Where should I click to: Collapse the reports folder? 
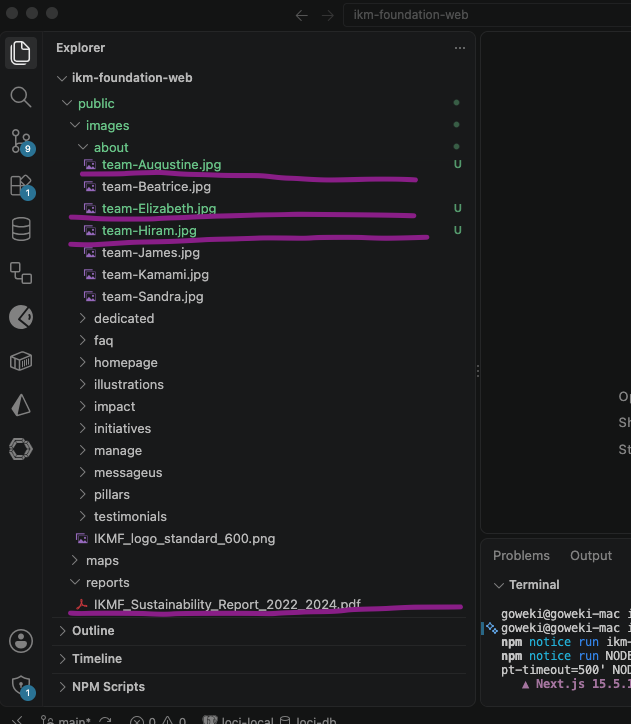[75, 582]
